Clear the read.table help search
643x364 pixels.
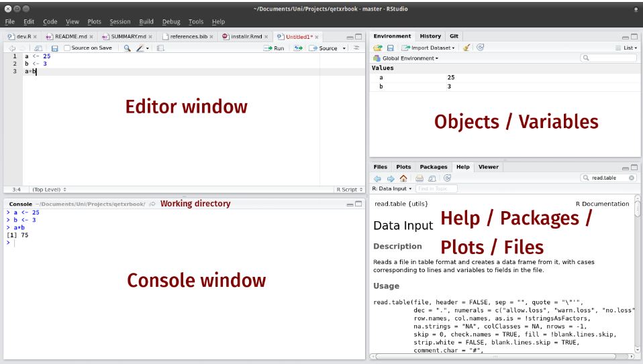coord(631,178)
